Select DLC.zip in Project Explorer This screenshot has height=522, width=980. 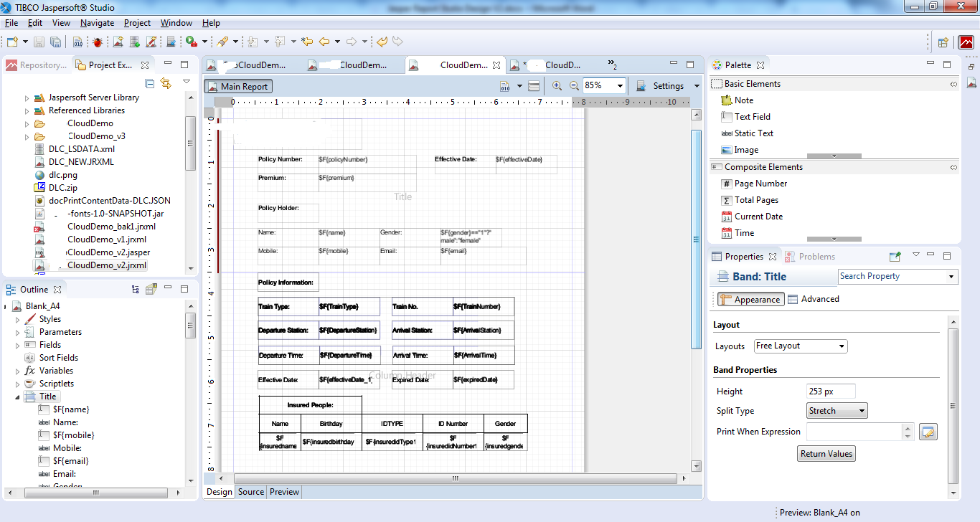(56, 188)
